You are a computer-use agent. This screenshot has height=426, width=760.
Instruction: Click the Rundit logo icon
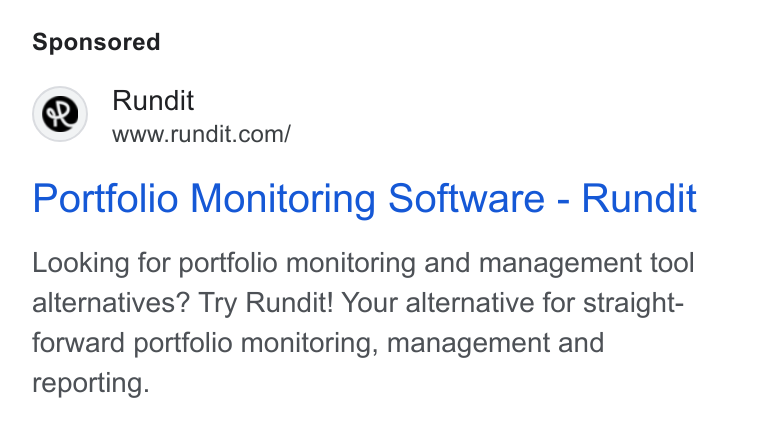coord(60,114)
